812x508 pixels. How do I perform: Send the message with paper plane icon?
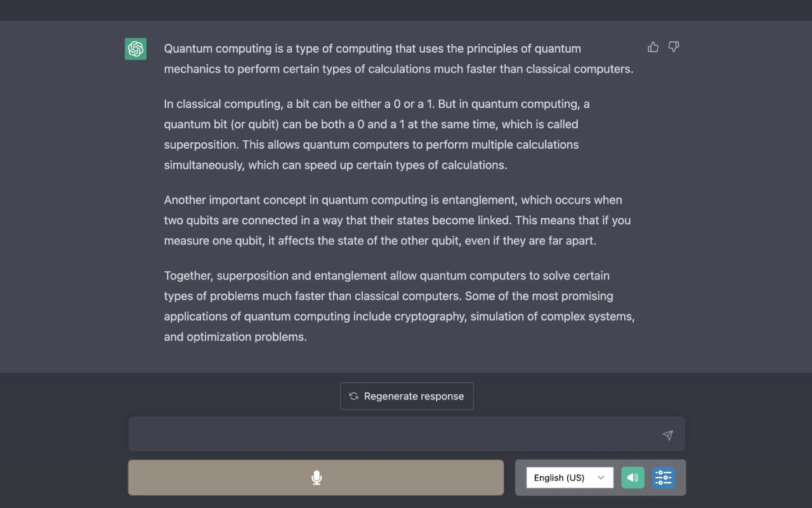667,435
